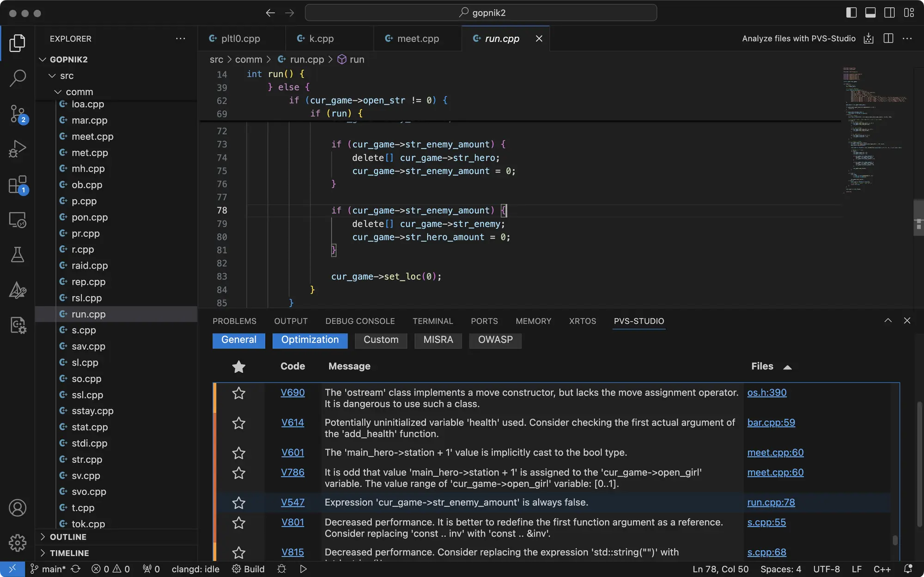This screenshot has width=924, height=577.
Task: Sort warnings by the Files column header
Action: coord(771,366)
